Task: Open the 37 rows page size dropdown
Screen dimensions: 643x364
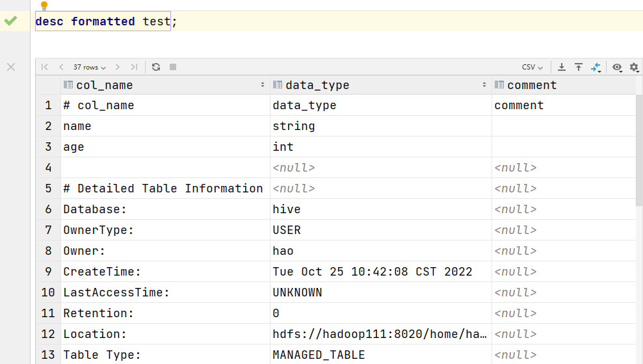Action: coord(90,67)
